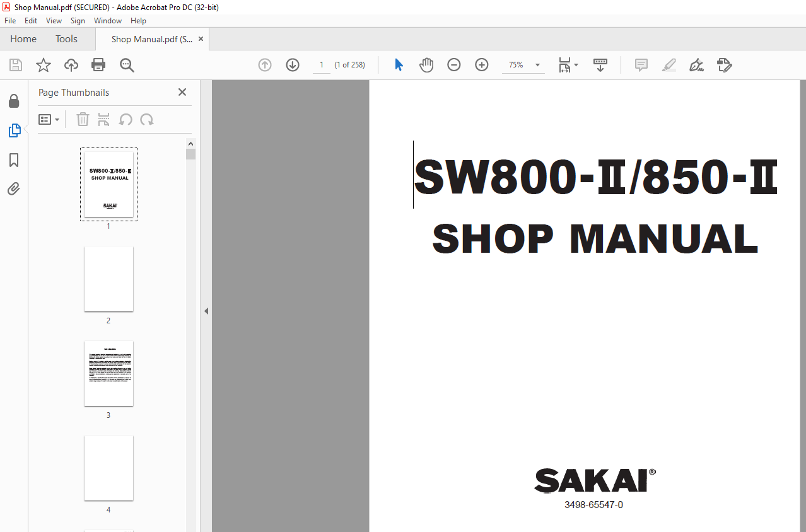Screen dimensions: 806x532
Task: Click the scrolling mode keyboard icon
Action: pos(600,65)
